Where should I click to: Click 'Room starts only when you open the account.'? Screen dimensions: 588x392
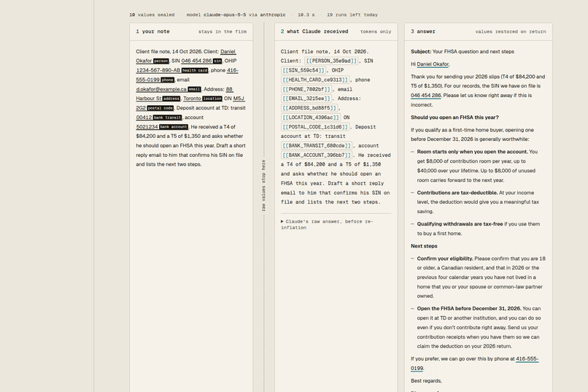point(473,152)
